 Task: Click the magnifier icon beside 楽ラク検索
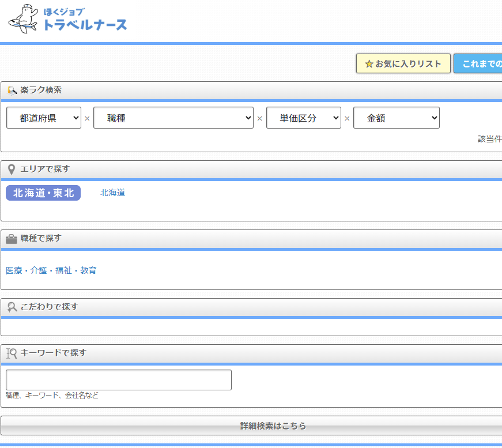tap(12, 91)
